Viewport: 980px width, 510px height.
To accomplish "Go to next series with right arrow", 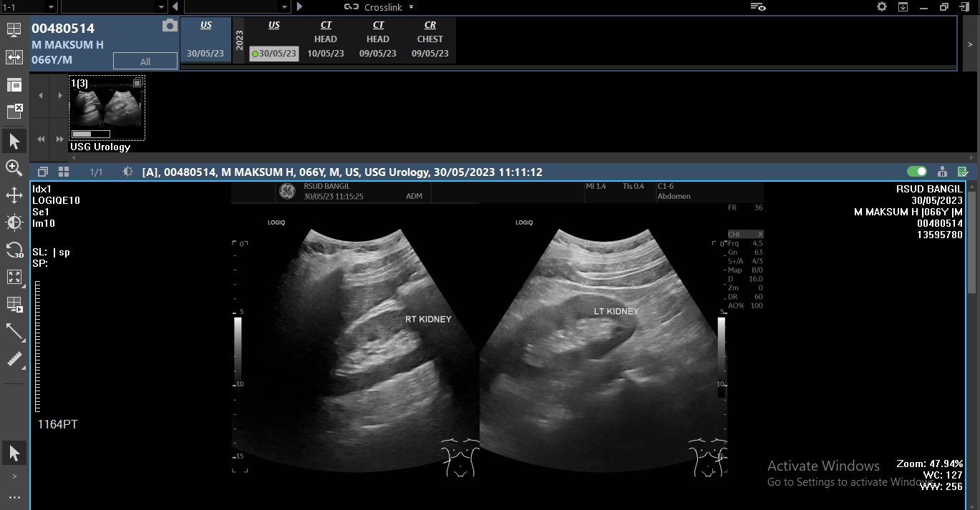I will click(x=59, y=96).
